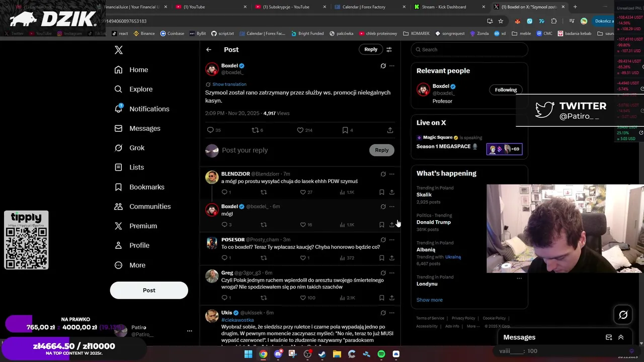The width and height of the screenshot is (644, 362).
Task: Bookmark the main post with 4 bookmarks
Action: (348, 130)
